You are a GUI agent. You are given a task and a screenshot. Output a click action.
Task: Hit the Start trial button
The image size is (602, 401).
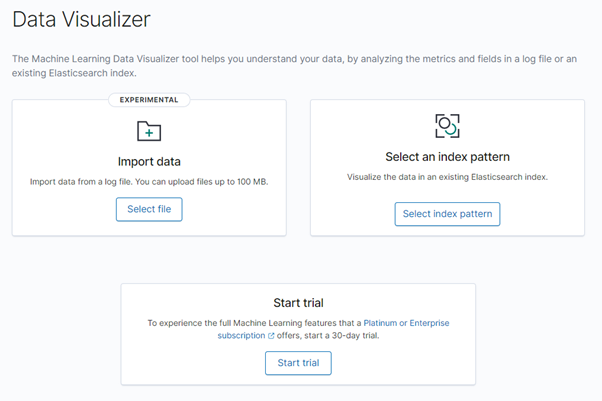[298, 363]
